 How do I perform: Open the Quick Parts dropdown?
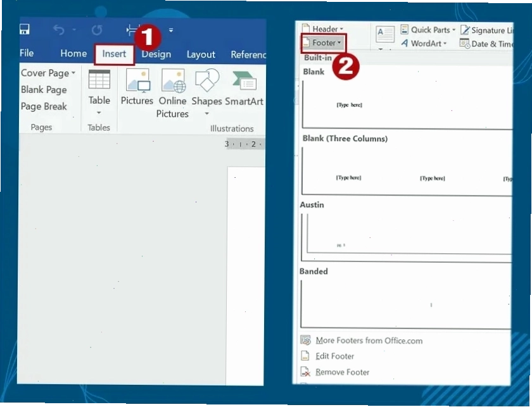pyautogui.click(x=428, y=30)
